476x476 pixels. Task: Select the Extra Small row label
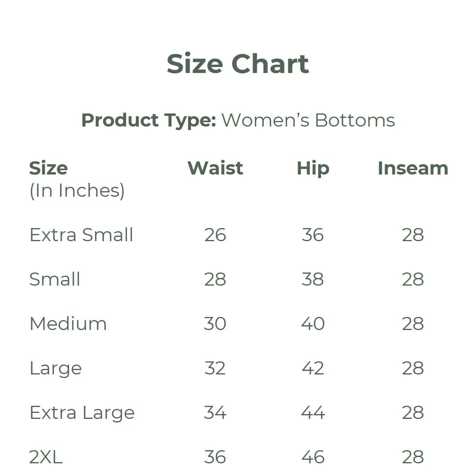[x=81, y=235]
